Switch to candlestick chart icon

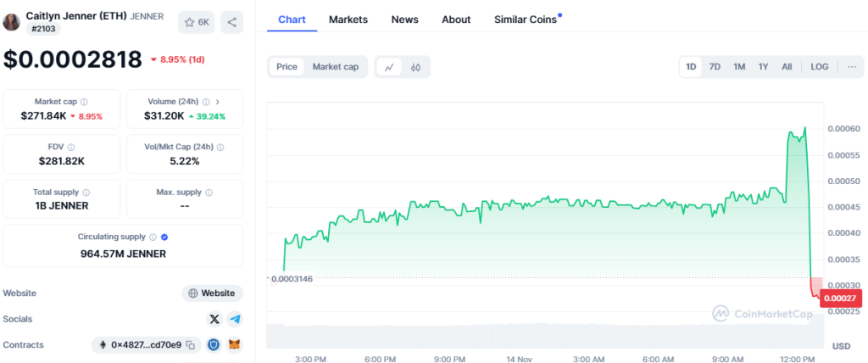point(415,67)
